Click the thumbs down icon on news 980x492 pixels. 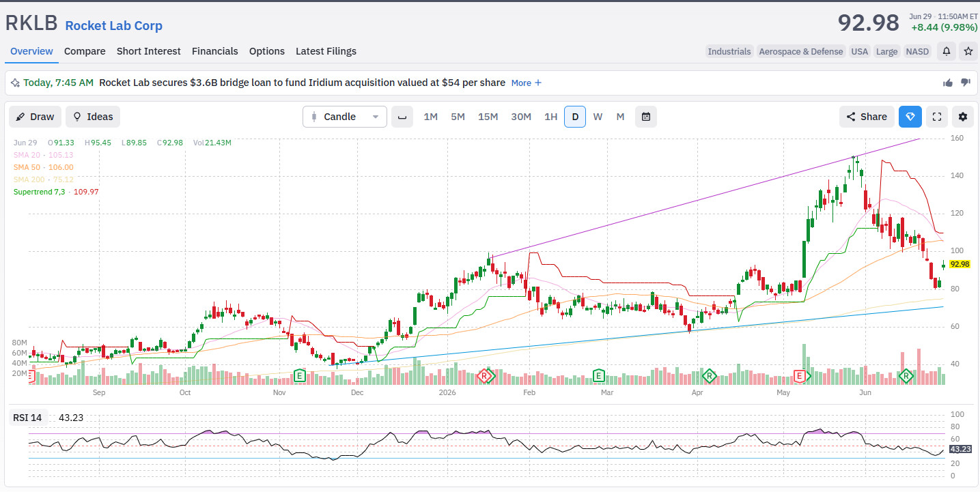click(x=966, y=83)
